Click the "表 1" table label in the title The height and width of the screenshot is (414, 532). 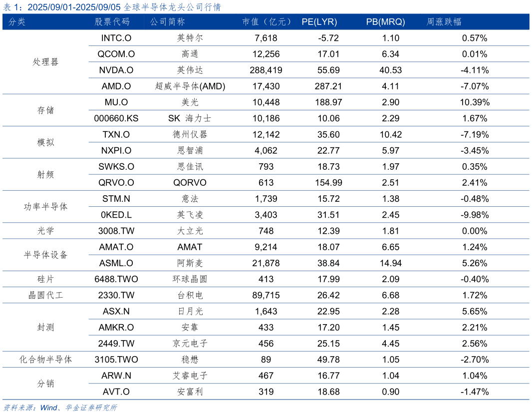pyautogui.click(x=11, y=7)
